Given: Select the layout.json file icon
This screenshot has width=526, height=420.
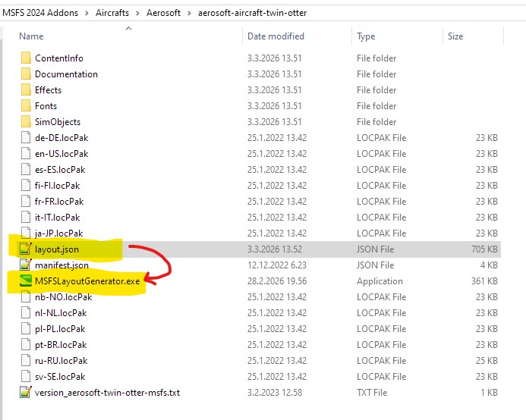Looking at the screenshot, I should click(26, 249).
